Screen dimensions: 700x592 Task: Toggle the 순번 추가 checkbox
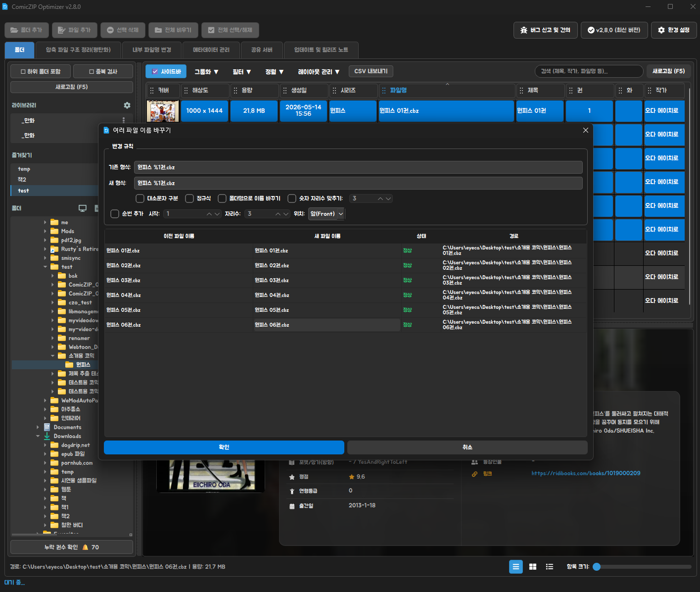[x=115, y=214]
